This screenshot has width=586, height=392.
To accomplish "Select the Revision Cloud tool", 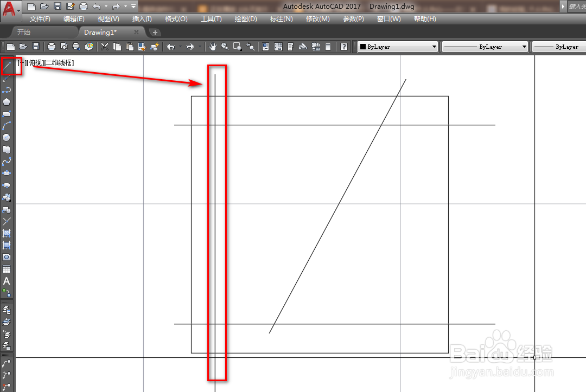I will tap(7, 150).
